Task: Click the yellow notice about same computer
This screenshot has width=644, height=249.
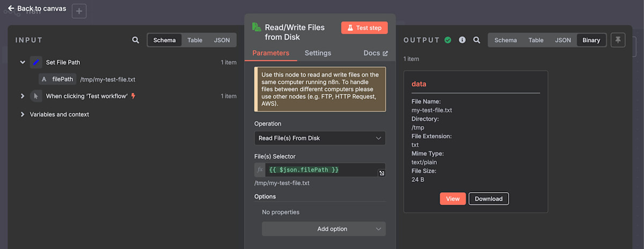Action: (320, 89)
